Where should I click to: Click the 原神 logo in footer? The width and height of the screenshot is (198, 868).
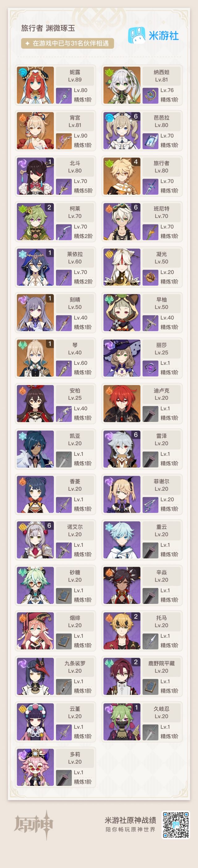coord(33,825)
